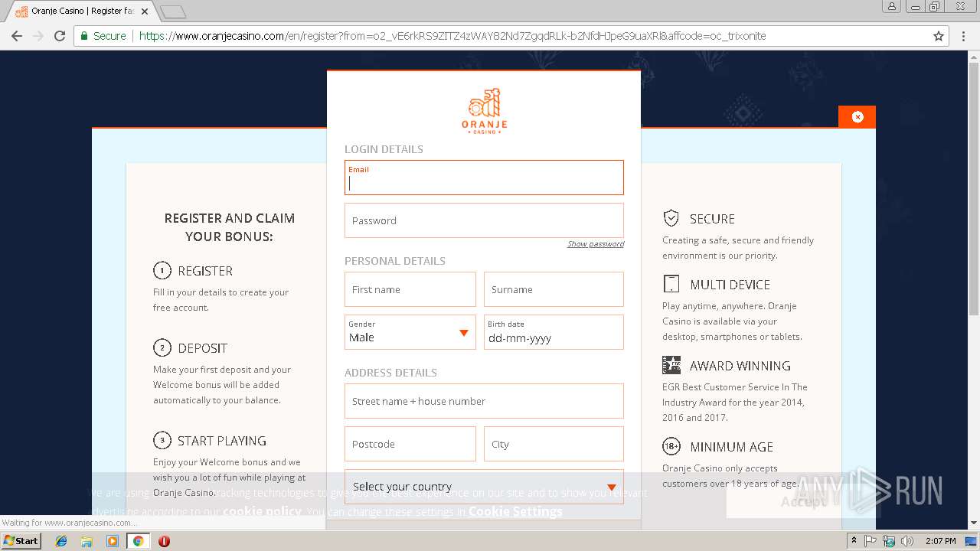View site info via the Secure padlock
The image size is (980, 551).
pyautogui.click(x=85, y=36)
